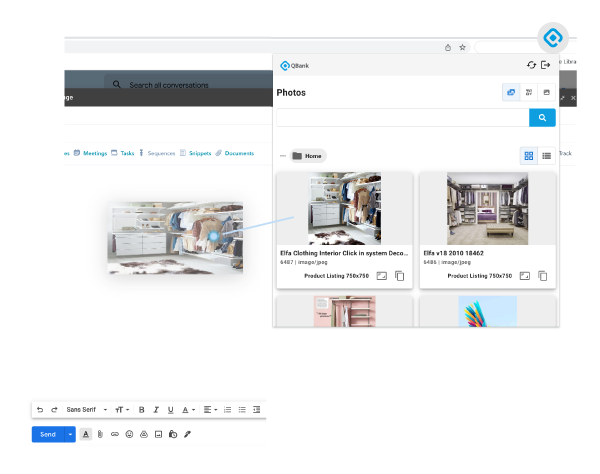Apply numbered list formatting
This screenshot has height=474, width=600.
pos(227,410)
